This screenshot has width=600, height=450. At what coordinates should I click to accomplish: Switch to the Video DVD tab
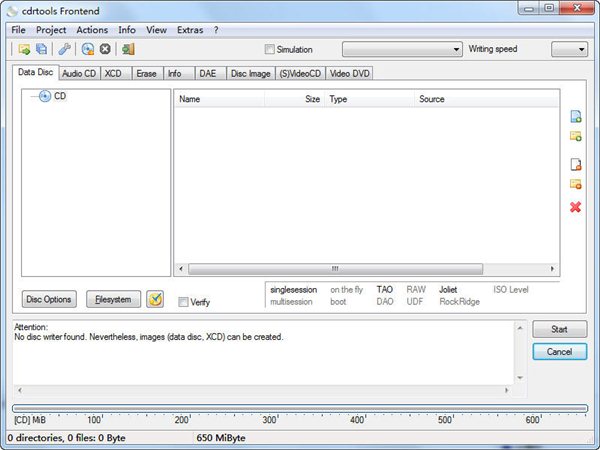click(x=349, y=73)
